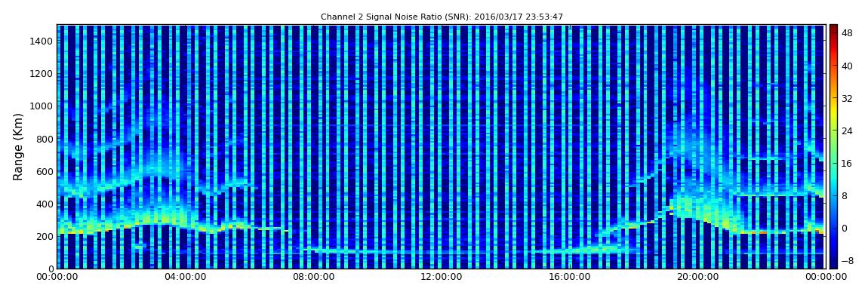Image resolution: width=868 pixels, height=307 pixels.
Task: Click the 1000 range tick label
Action: point(42,106)
